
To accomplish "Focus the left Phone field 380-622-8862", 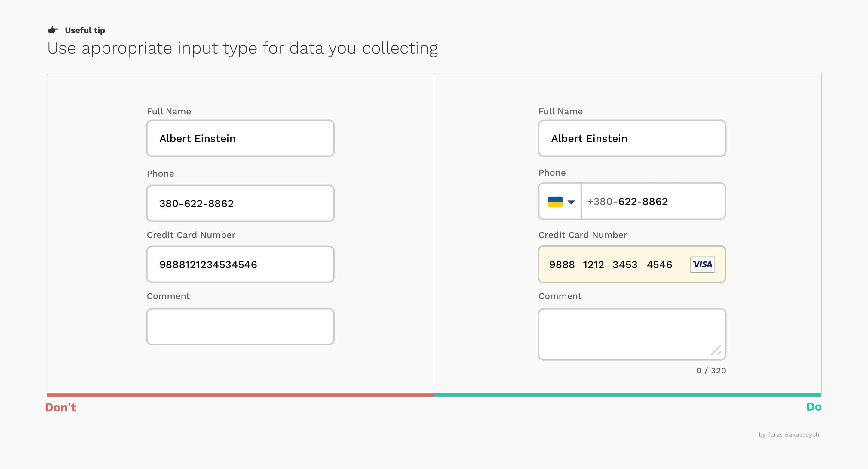I will pos(240,203).
